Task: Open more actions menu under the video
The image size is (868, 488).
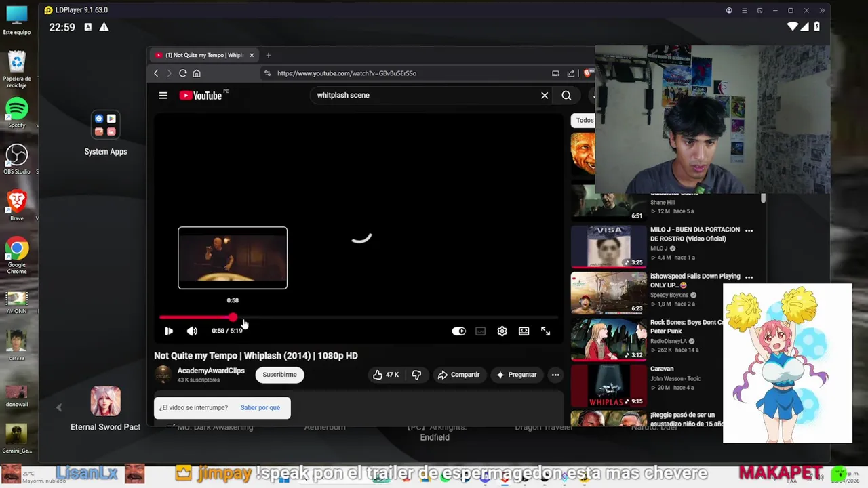Action: click(x=555, y=375)
